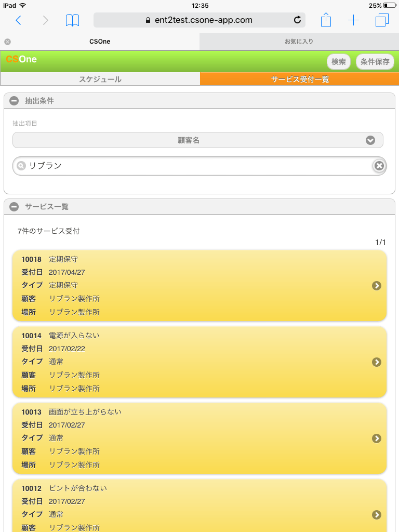Switch to the お気に入り browser tab
Screen dimensions: 399x532
click(299, 42)
